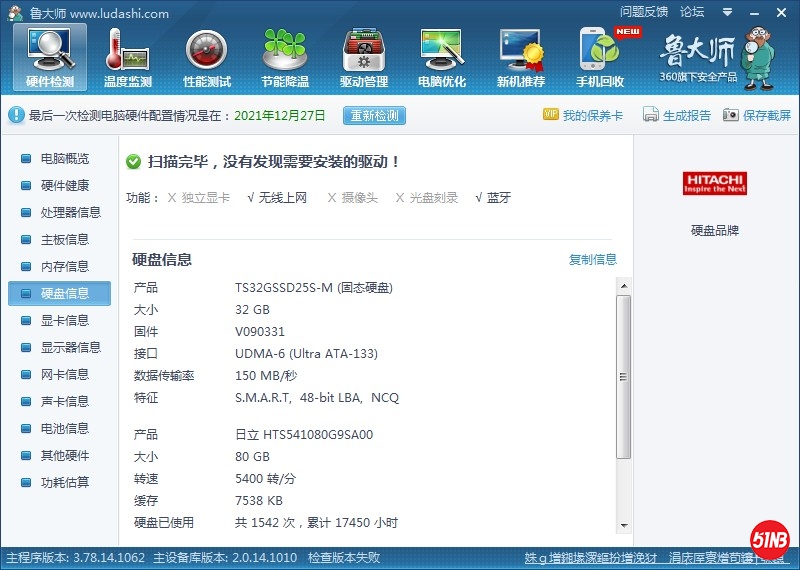Image resolution: width=800 pixels, height=570 pixels.
Task: Click the 复制信息 copy info link
Action: (593, 260)
